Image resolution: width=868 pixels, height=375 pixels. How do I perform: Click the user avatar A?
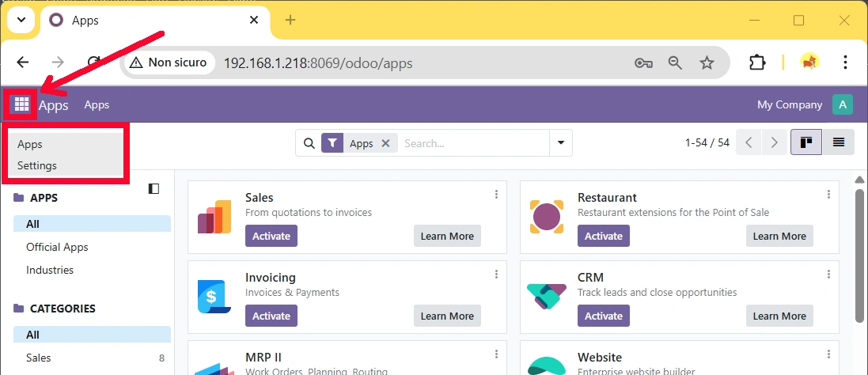pyautogui.click(x=843, y=104)
